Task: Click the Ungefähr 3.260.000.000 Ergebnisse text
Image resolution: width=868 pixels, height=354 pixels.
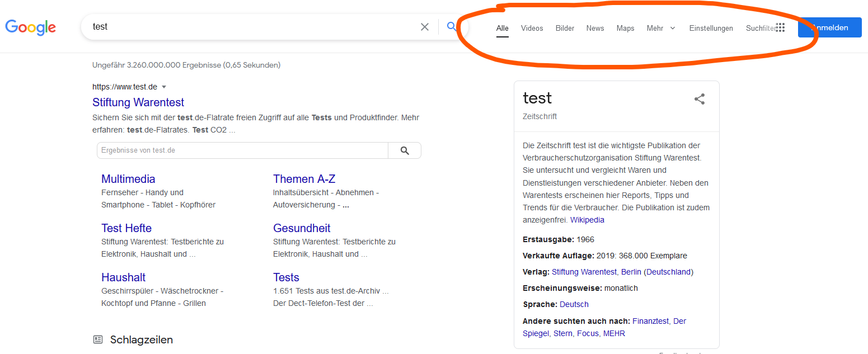Action: [x=186, y=65]
